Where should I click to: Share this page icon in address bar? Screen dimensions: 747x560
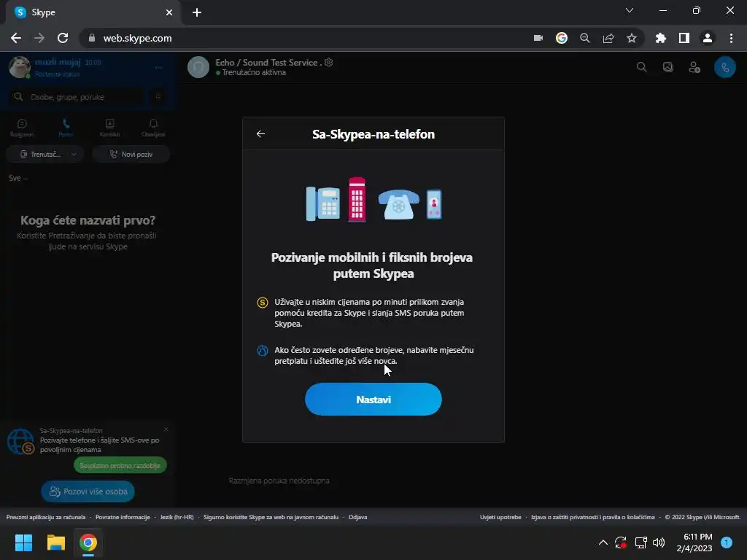click(608, 38)
